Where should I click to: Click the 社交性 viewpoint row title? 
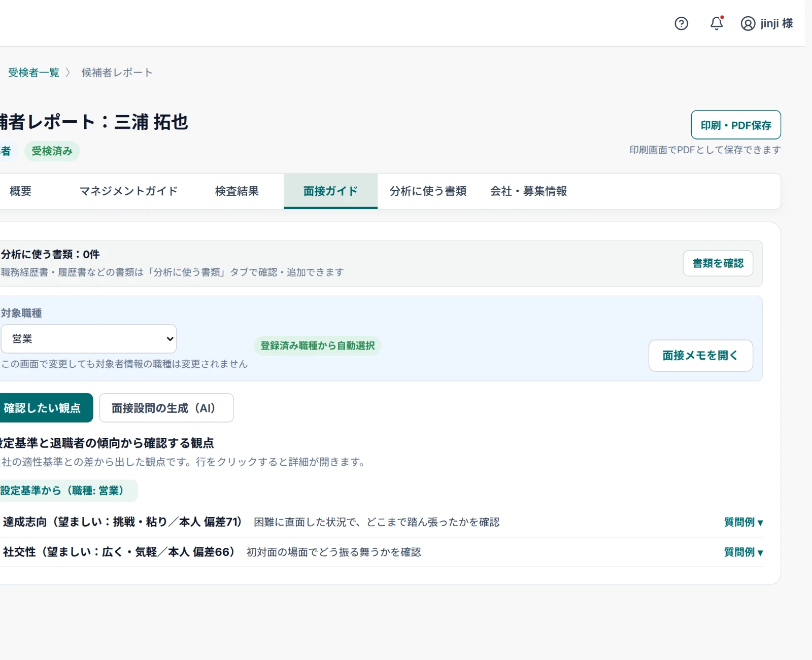click(119, 552)
